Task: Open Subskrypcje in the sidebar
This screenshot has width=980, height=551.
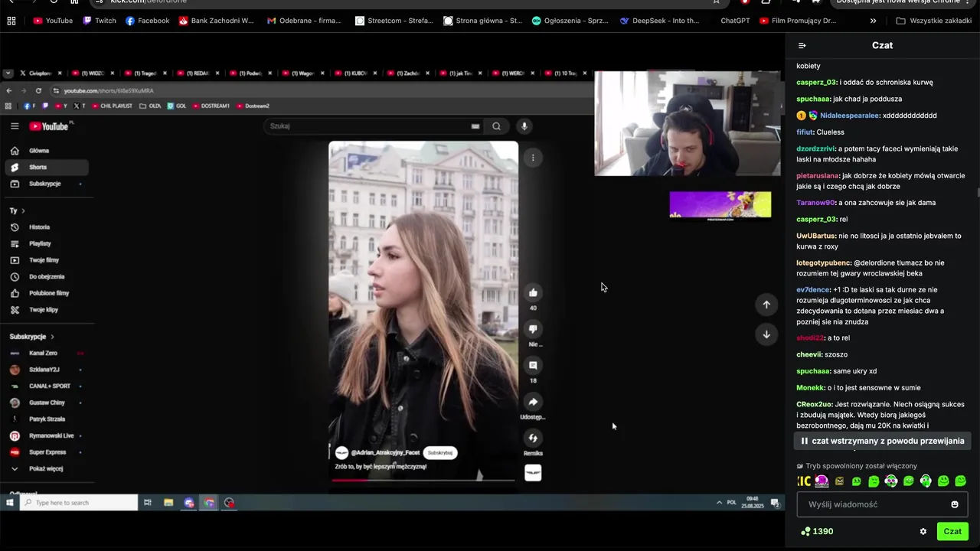Action: tap(46, 184)
